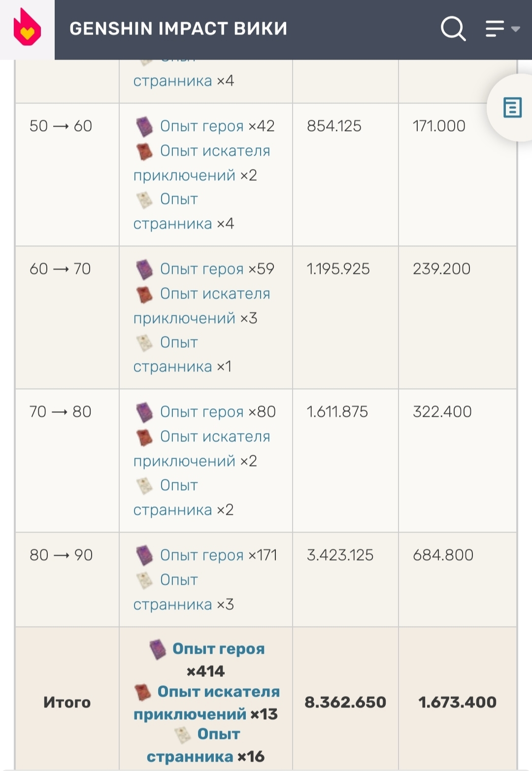Click the Fandom flame heart logo

pos(27,30)
